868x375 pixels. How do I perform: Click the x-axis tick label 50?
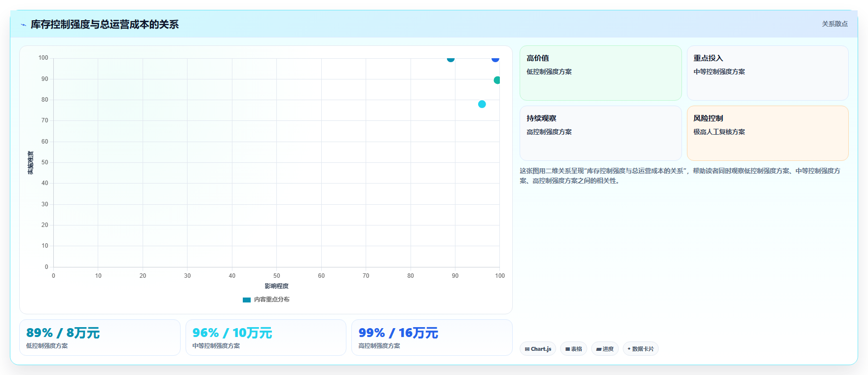tap(277, 276)
